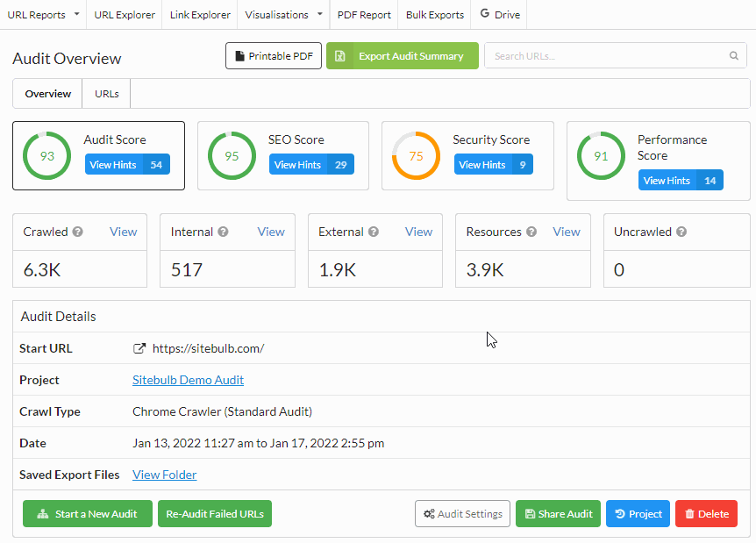Screen dimensions: 756x543
Task: Click the SEO Score 95 circle gauge
Action: 232,156
